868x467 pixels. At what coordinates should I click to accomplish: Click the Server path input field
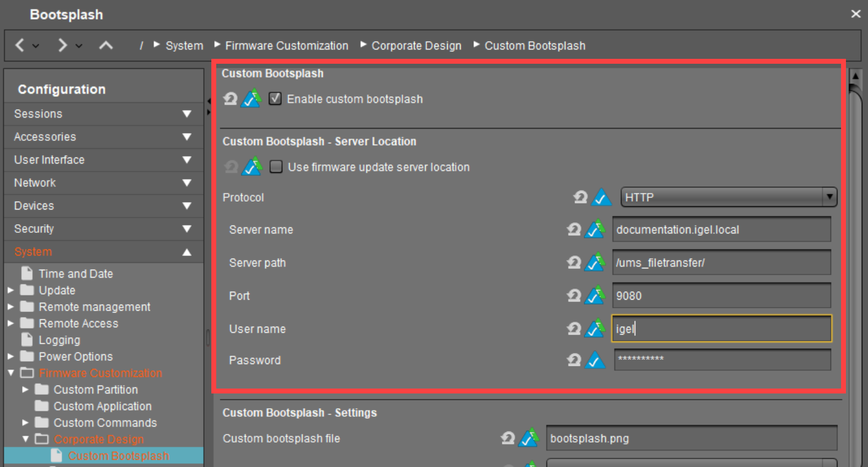click(721, 262)
